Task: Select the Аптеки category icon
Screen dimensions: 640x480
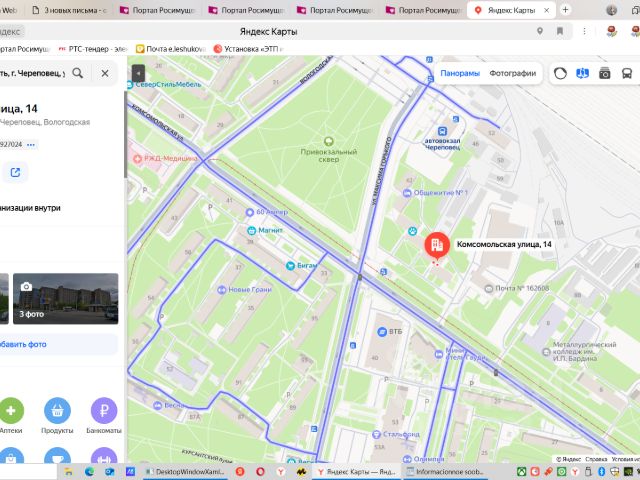Action: pos(11,411)
